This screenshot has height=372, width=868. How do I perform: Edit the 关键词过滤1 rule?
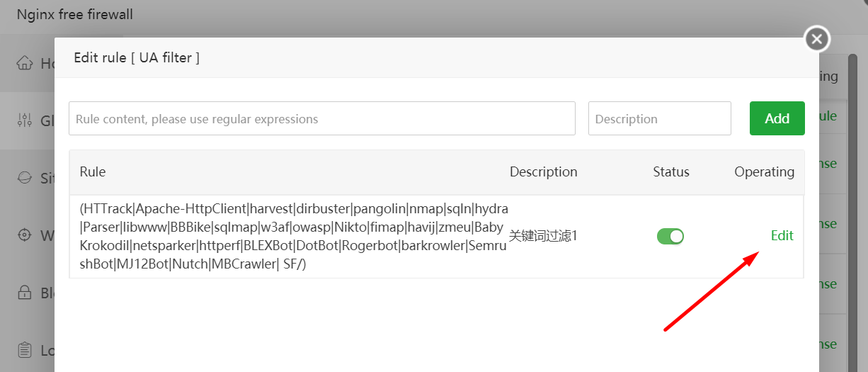point(782,236)
